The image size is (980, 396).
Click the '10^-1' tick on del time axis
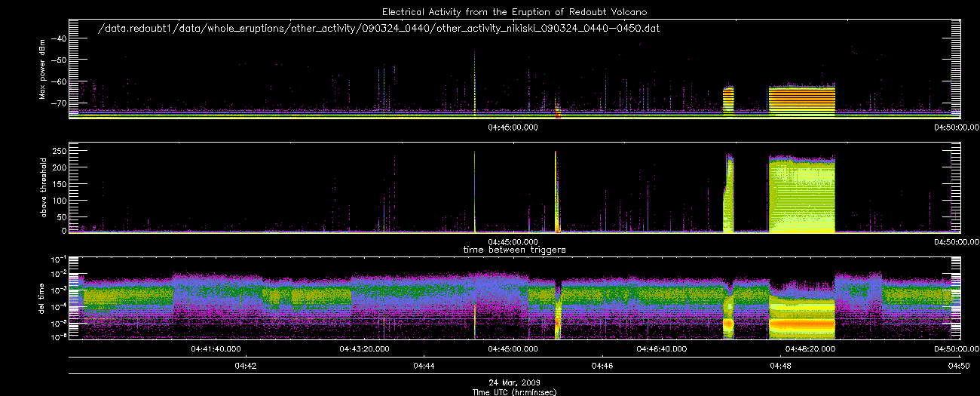(59, 259)
